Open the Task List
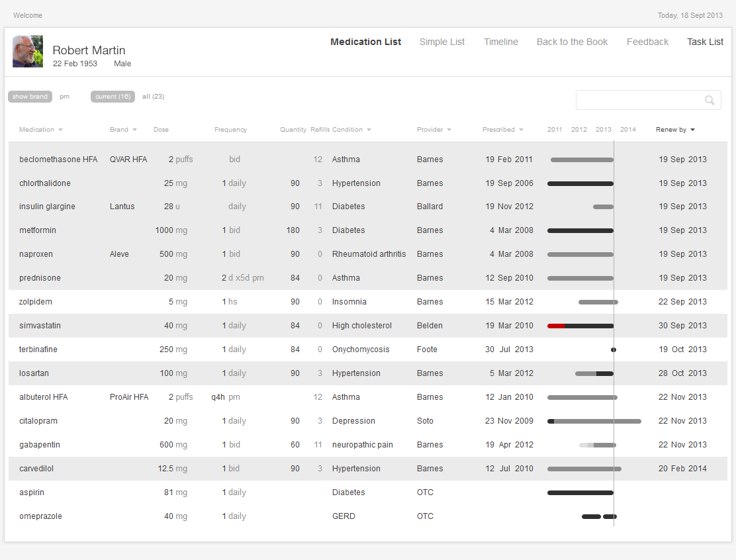This screenshot has width=736, height=560. (705, 42)
